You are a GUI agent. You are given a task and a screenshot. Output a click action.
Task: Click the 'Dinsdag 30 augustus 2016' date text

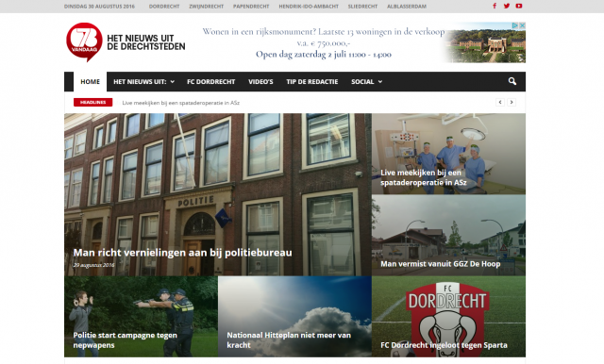(x=99, y=7)
